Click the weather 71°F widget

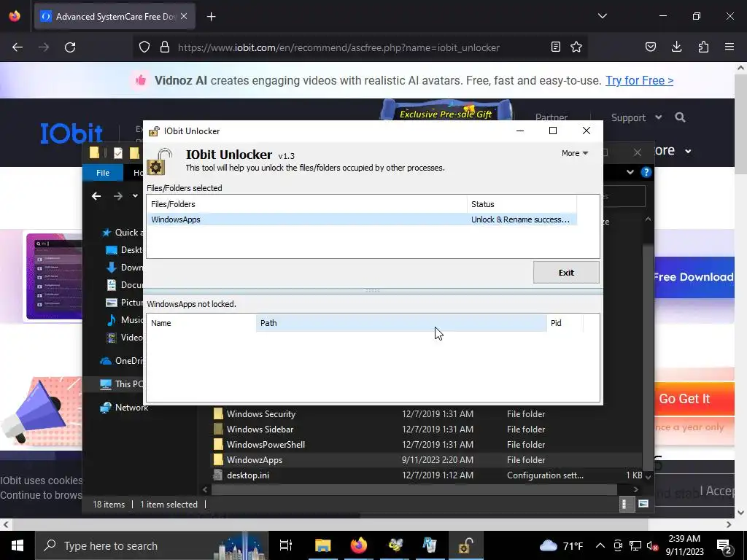(x=562, y=545)
